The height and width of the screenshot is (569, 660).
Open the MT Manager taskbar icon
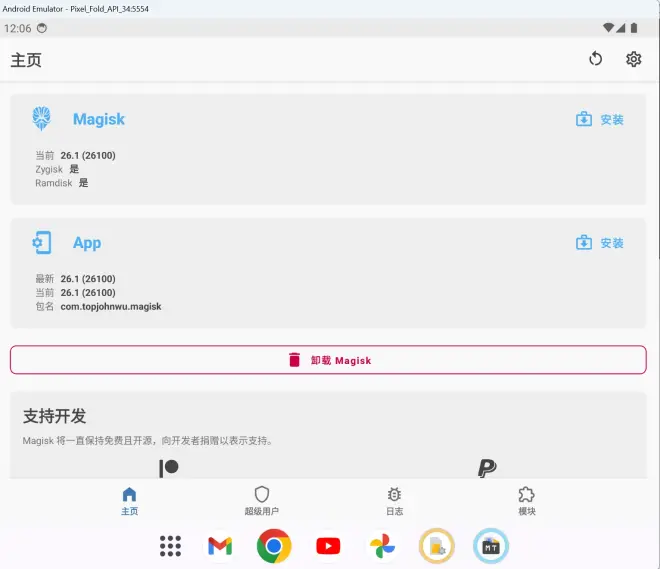tap(491, 546)
